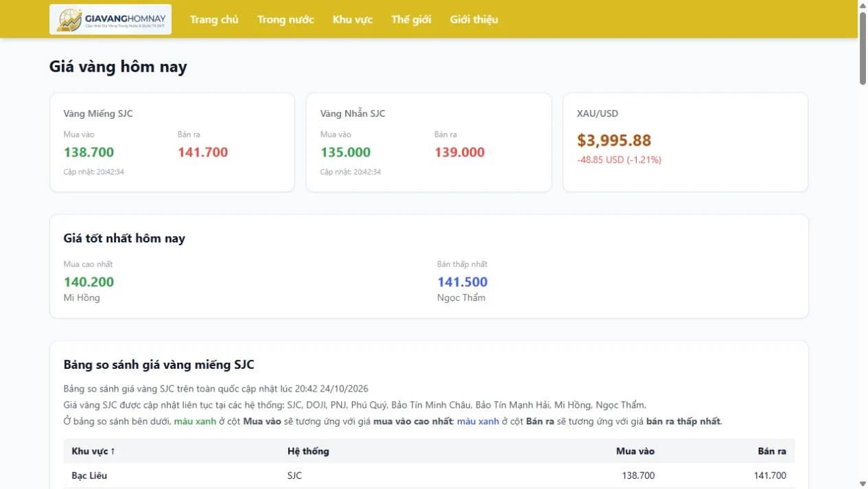Click the Vàng Nhẫn SJC card title

353,113
